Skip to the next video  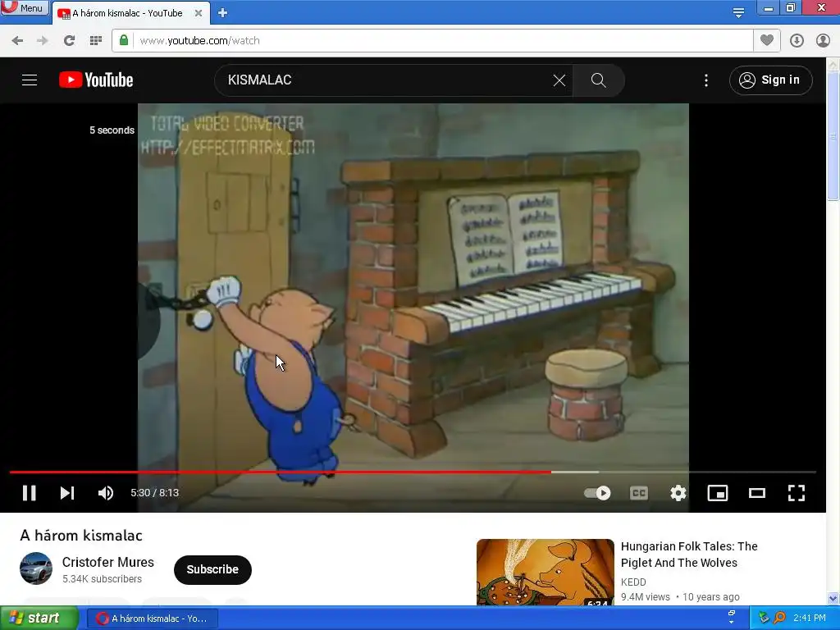67,493
